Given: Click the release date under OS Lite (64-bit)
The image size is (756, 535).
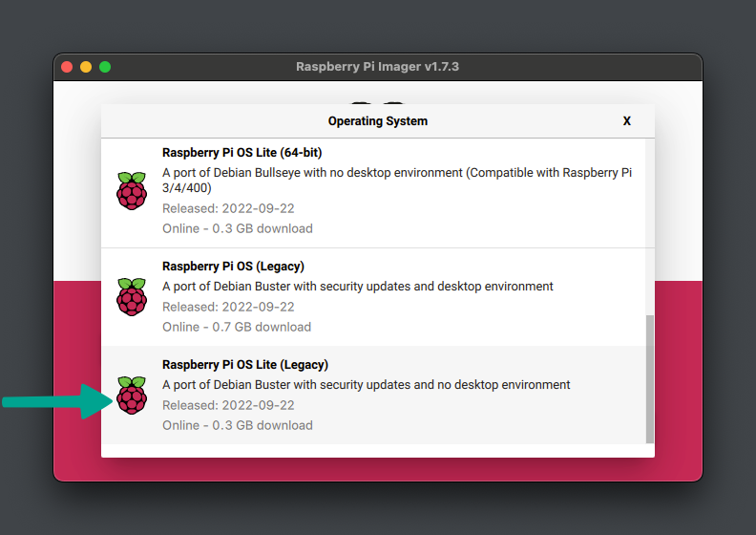Looking at the screenshot, I should (228, 208).
